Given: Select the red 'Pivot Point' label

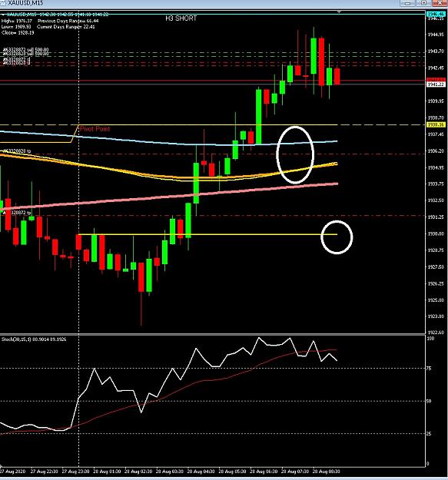Looking at the screenshot, I should [x=95, y=129].
